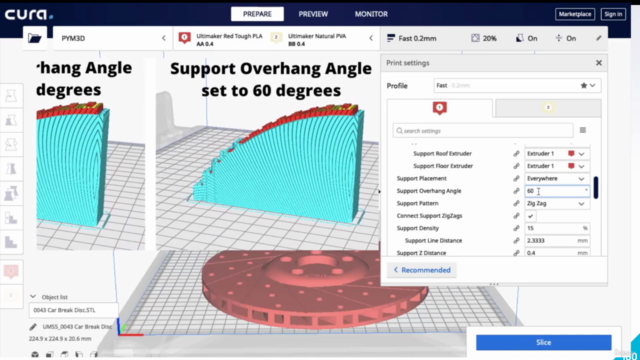
Task: Collapse the Object list expander
Action: tap(33, 297)
